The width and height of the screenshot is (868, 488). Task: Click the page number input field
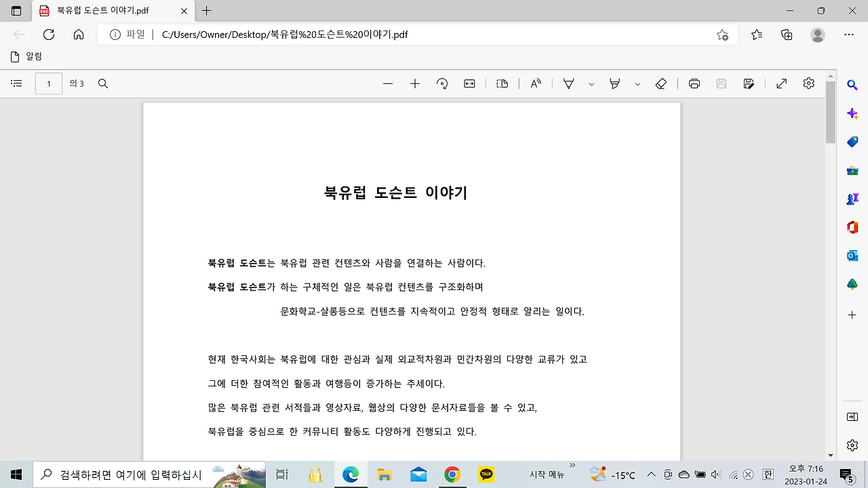click(x=48, y=83)
